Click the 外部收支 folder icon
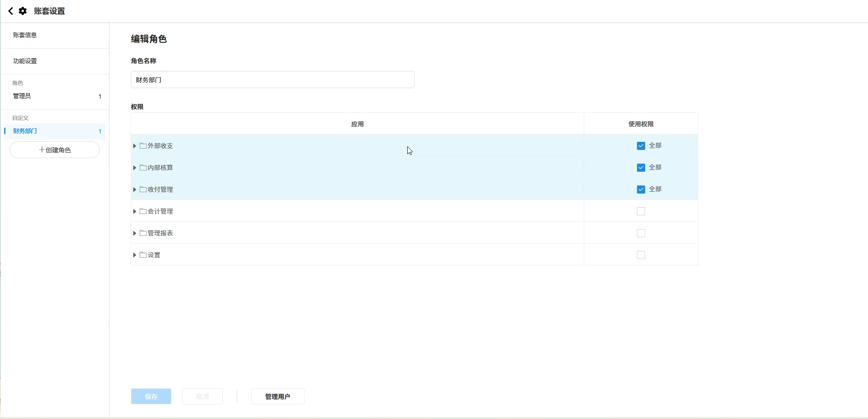This screenshot has height=419, width=868. [x=143, y=146]
